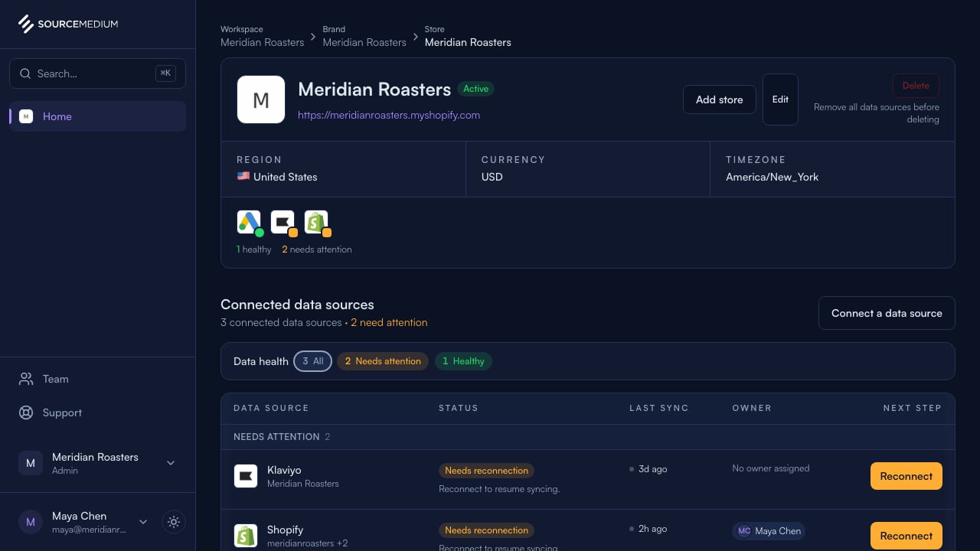Click the Klaviyo icon in the store summary
The width and height of the screenshot is (980, 551).
(283, 223)
